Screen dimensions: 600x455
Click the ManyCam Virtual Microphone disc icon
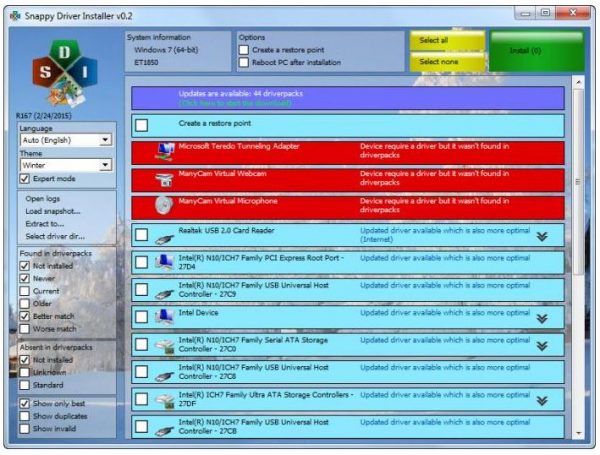click(x=165, y=205)
